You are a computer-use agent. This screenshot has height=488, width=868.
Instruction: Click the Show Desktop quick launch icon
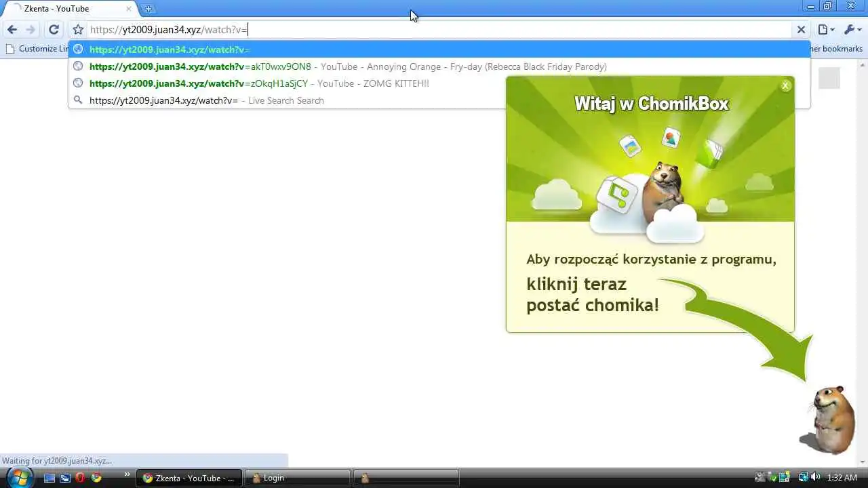50,478
